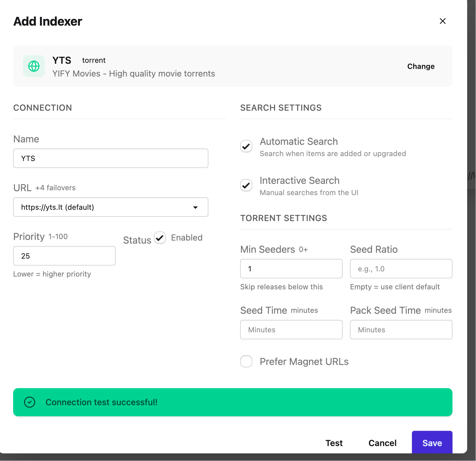Click the Connection test successful banner
The image size is (476, 461).
(233, 402)
